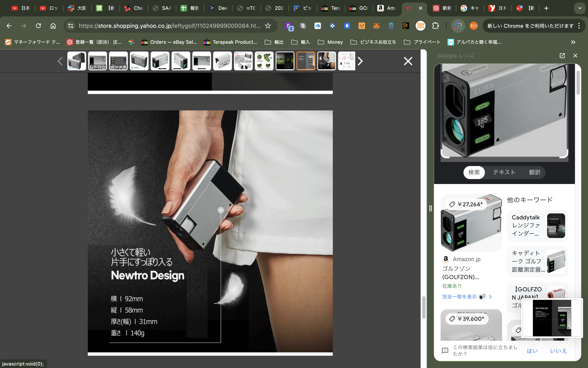The height and width of the screenshot is (368, 588).
Task: Show hidden bookmarks with double chevron
Action: click(x=573, y=42)
